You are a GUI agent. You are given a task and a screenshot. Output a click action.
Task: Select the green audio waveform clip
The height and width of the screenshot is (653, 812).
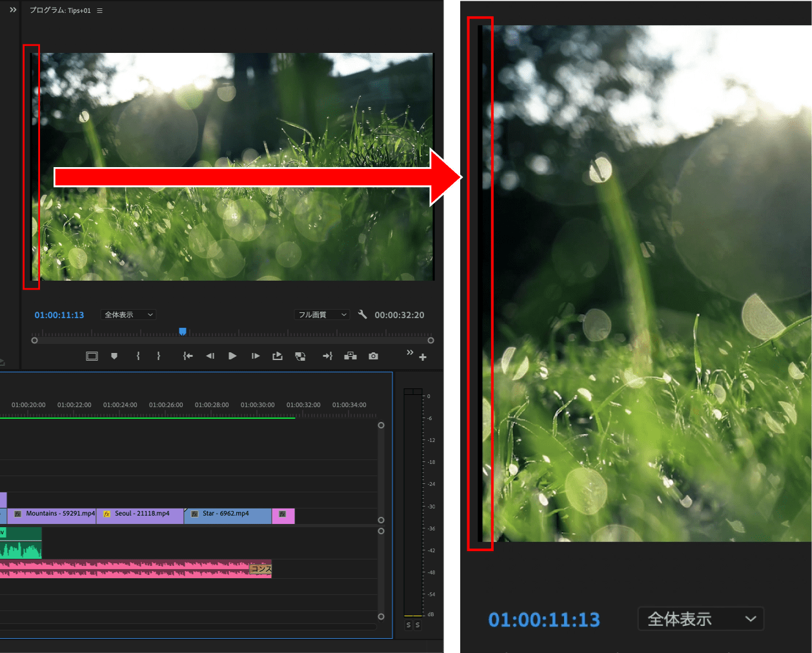pos(21,543)
